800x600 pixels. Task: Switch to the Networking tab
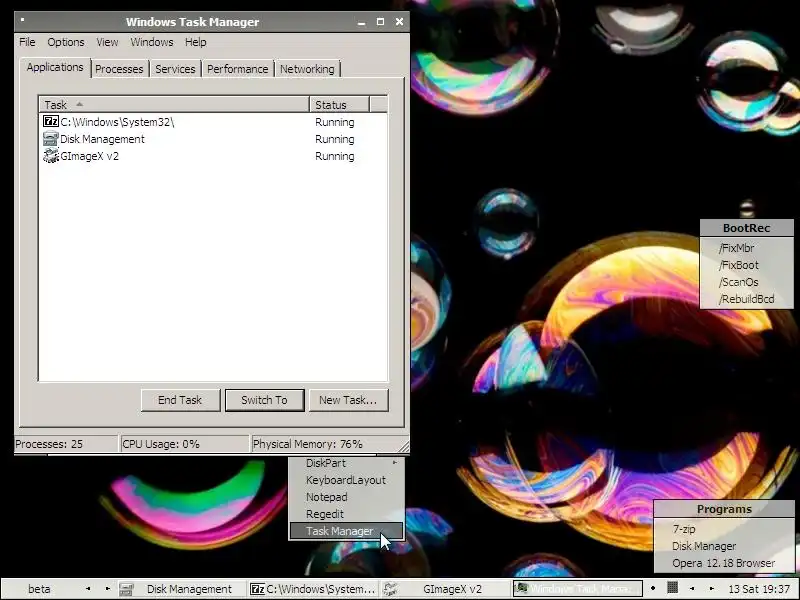[307, 69]
